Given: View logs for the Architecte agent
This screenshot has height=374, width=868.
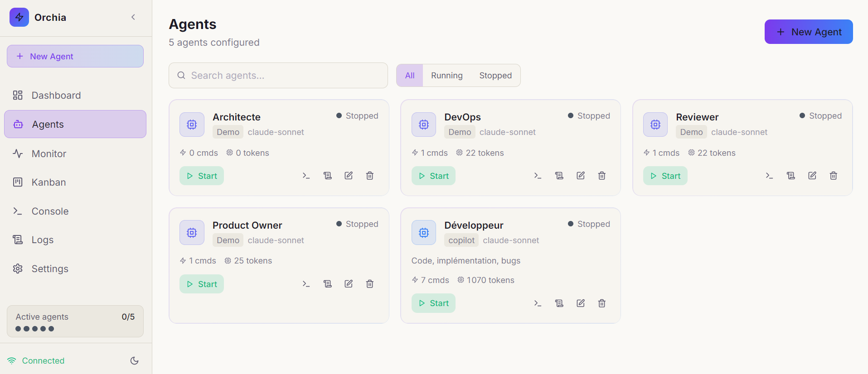Looking at the screenshot, I should click(x=327, y=176).
